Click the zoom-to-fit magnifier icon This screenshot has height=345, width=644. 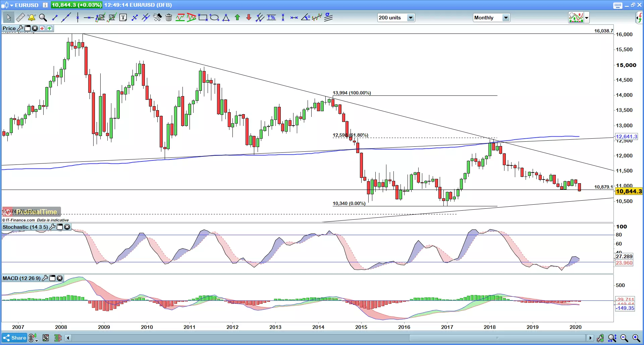tap(612, 338)
